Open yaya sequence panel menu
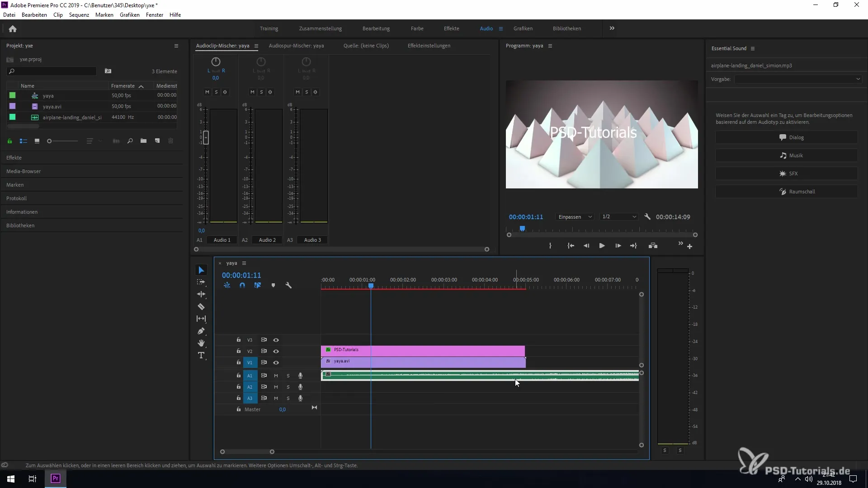This screenshot has width=868, height=488. [244, 263]
